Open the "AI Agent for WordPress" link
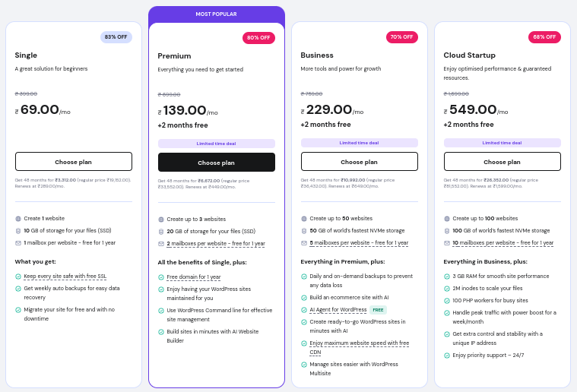 (x=338, y=310)
